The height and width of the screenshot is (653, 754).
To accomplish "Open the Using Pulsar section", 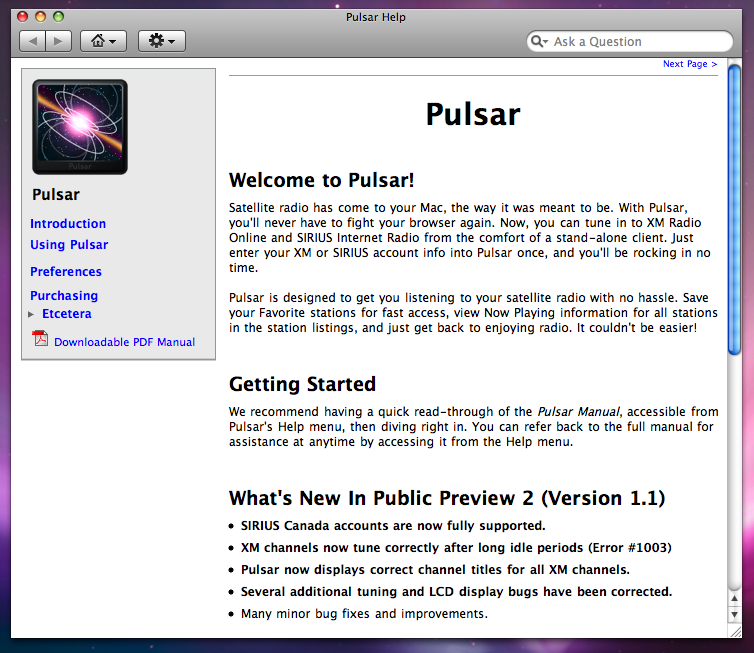I will pyautogui.click(x=69, y=245).
